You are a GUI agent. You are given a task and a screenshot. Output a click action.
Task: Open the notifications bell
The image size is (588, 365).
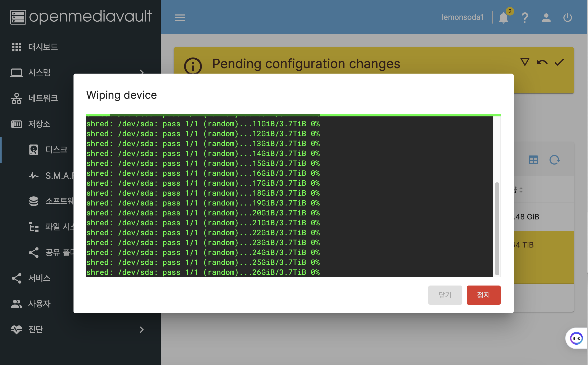[x=504, y=18]
